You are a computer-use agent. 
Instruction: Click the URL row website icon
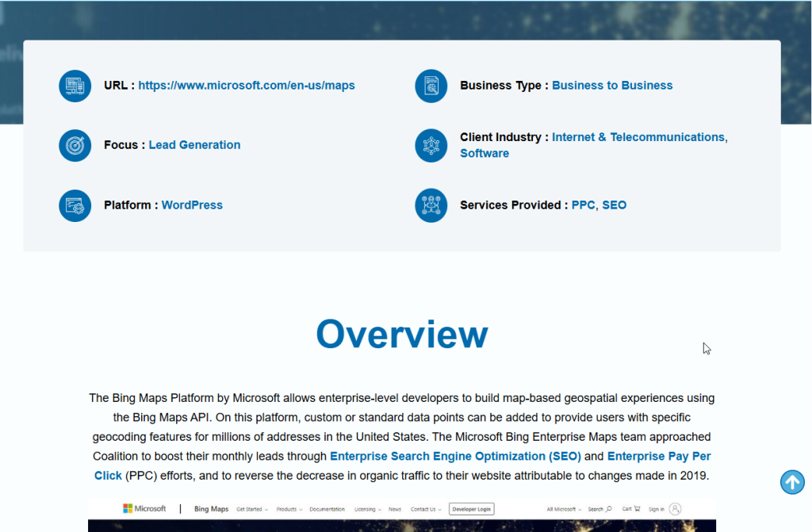click(x=75, y=86)
